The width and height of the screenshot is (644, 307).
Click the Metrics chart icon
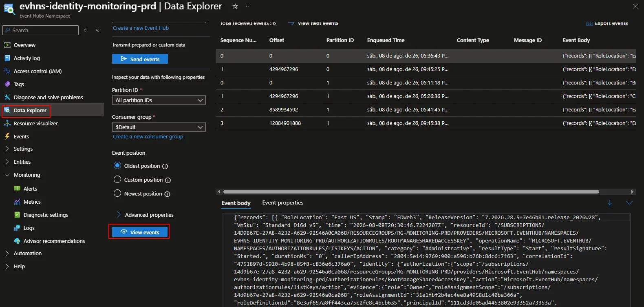17,202
